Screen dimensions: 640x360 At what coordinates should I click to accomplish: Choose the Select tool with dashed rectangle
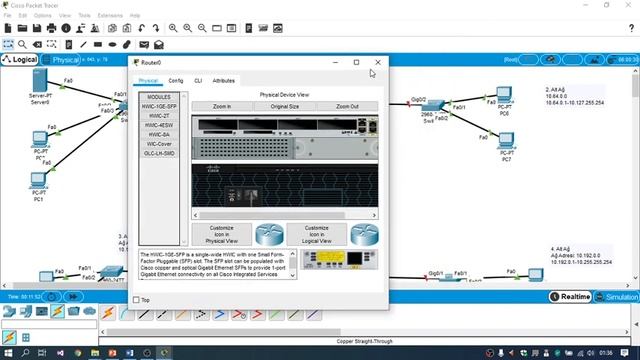(8, 44)
